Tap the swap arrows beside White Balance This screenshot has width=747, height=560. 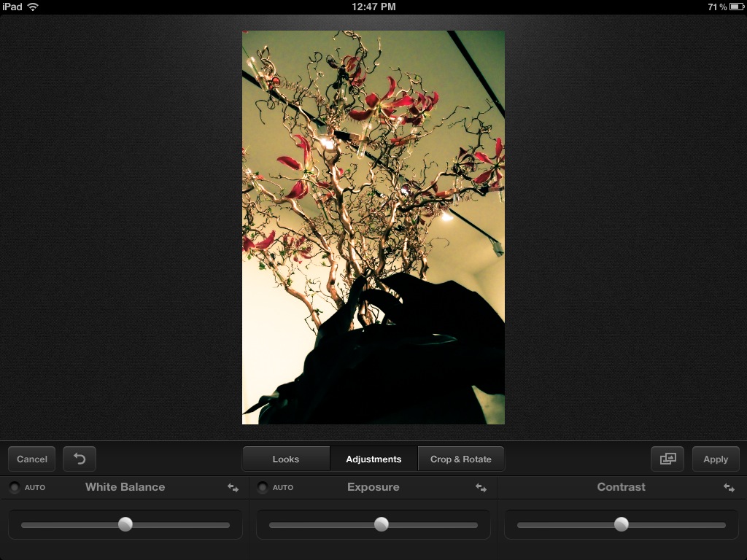click(233, 488)
